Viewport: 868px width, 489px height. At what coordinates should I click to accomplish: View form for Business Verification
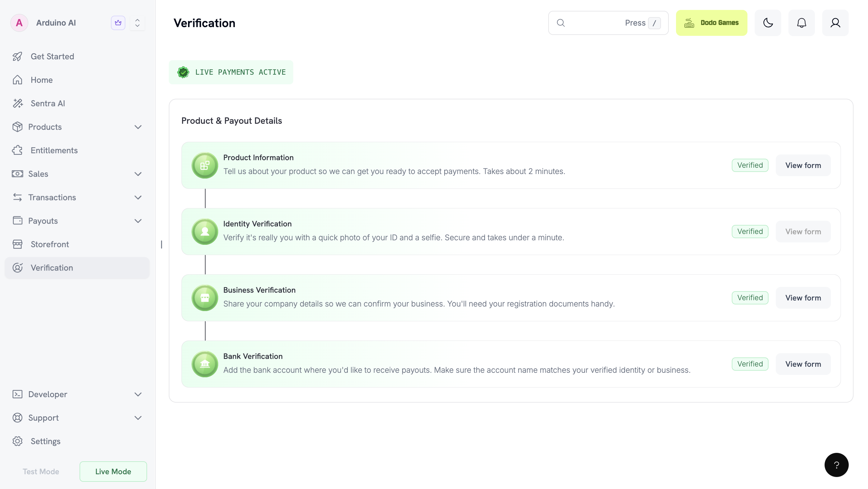coord(803,298)
